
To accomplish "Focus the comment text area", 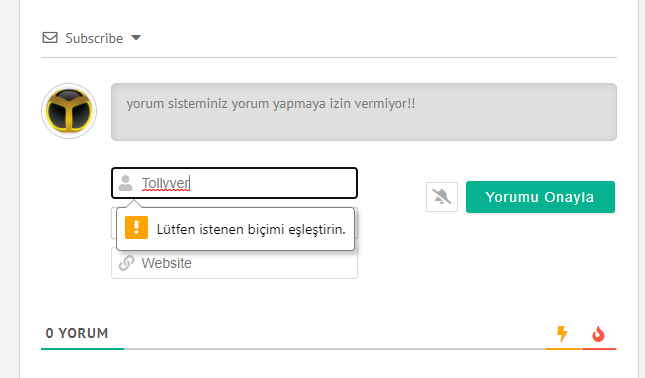I will click(364, 112).
